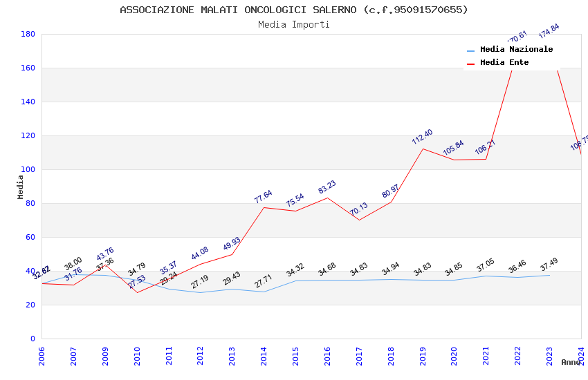
Task: Click the 106.21 data label
Action: coord(485,146)
